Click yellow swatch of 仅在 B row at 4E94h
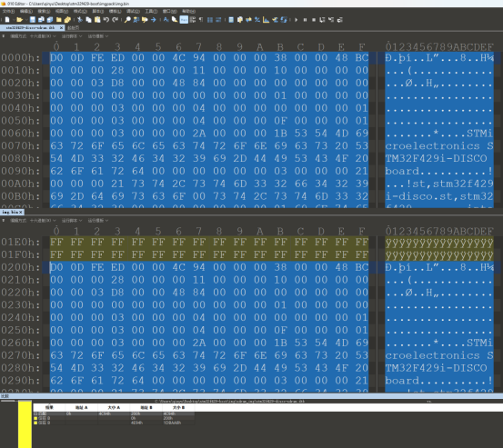503x448 pixels. [35, 423]
